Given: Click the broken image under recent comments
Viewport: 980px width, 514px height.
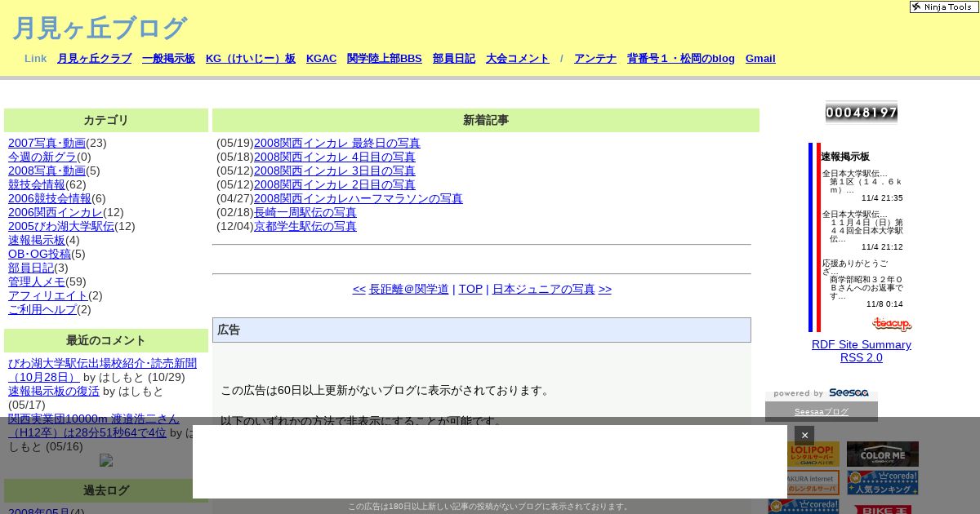Looking at the screenshot, I should tap(106, 460).
